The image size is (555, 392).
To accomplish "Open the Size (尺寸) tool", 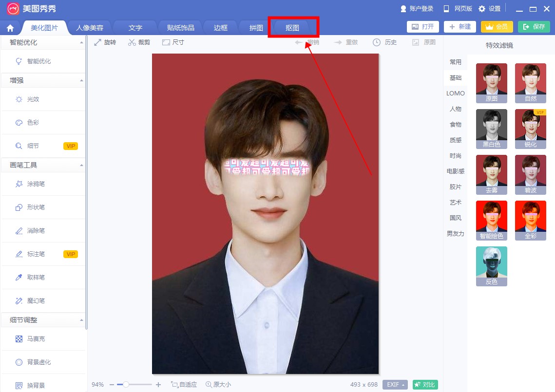I will click(x=173, y=42).
